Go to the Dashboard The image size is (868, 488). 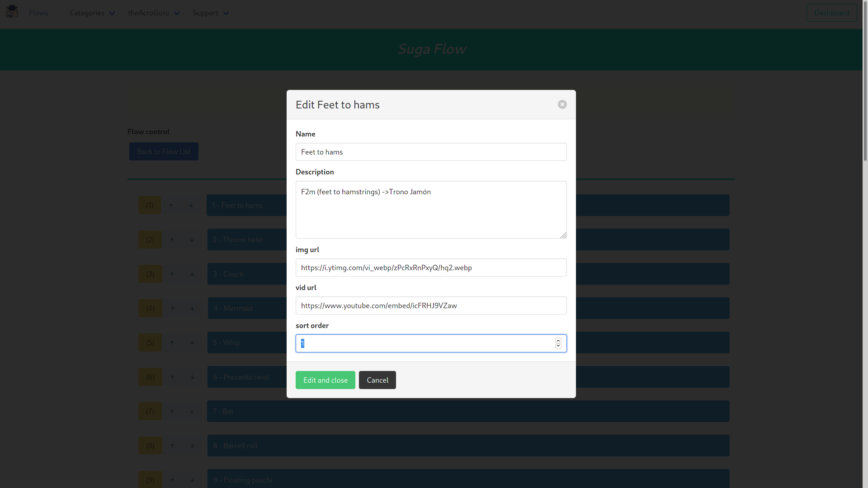click(x=831, y=13)
